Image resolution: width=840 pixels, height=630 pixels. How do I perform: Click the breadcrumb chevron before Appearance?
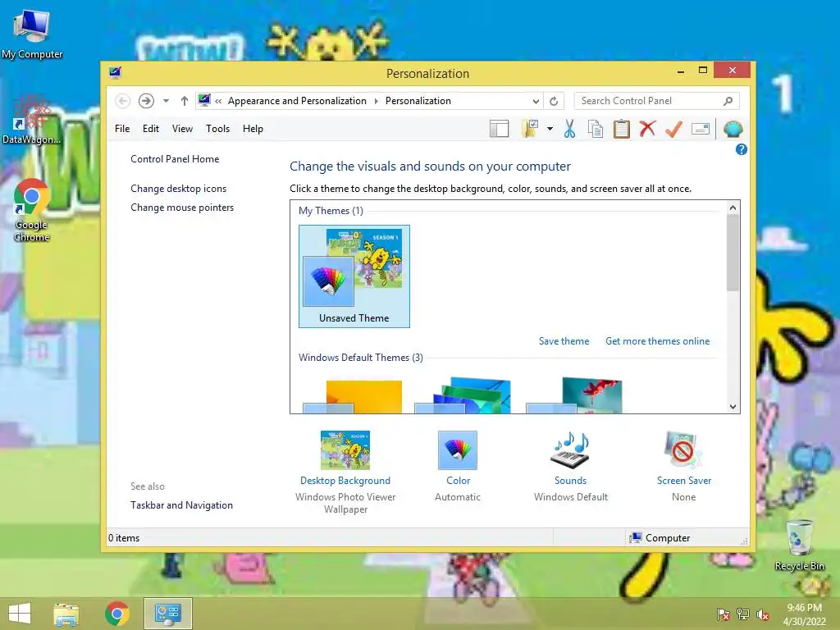coord(218,101)
